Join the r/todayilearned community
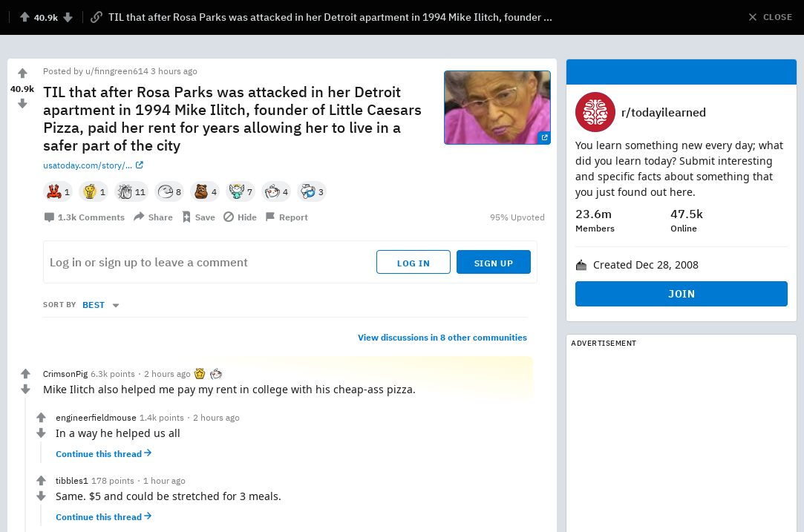 [681, 294]
